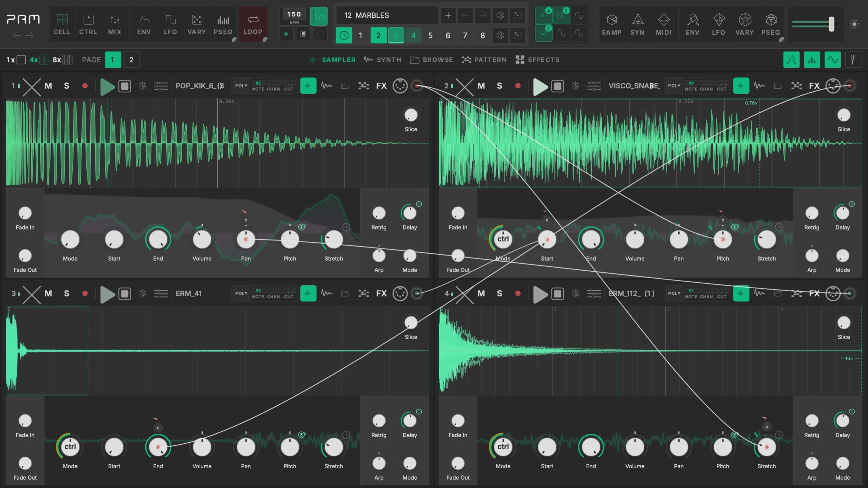Open the settings gear at the top right
This screenshot has height=488, width=868.
[x=854, y=24]
